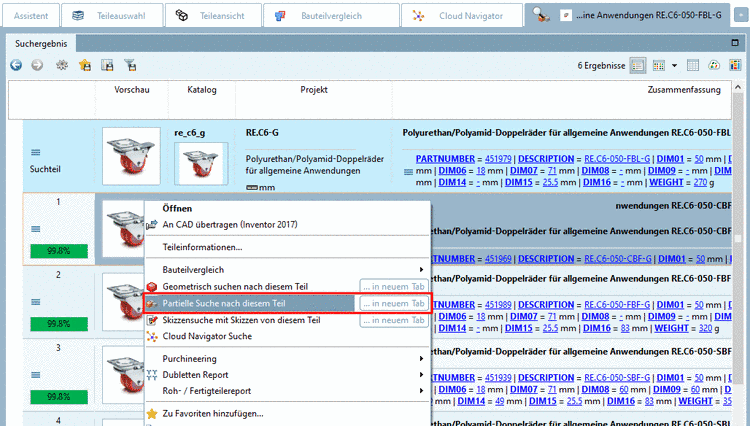Choose Zu Favoriten hinzufügen... entry

tap(287, 414)
